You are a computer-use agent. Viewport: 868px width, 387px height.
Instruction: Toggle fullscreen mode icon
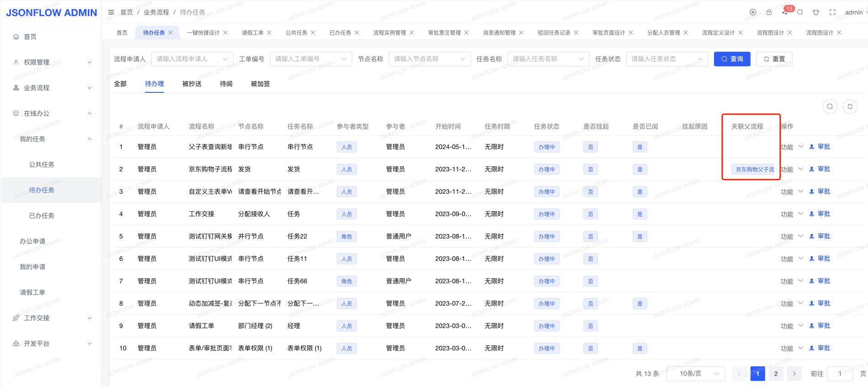pos(832,12)
